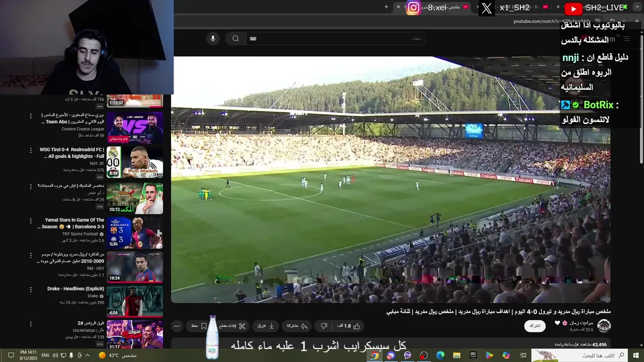Open Google Play Games taskbar icon

490,355
